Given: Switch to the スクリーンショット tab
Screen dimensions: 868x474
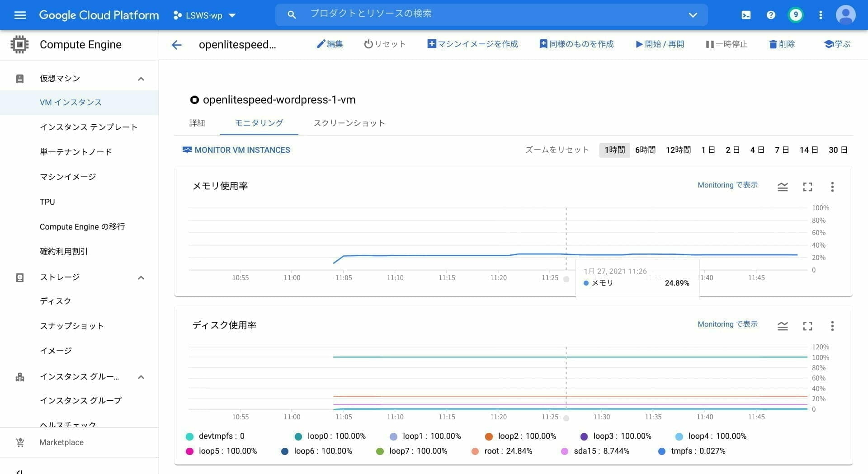Looking at the screenshot, I should pyautogui.click(x=349, y=123).
